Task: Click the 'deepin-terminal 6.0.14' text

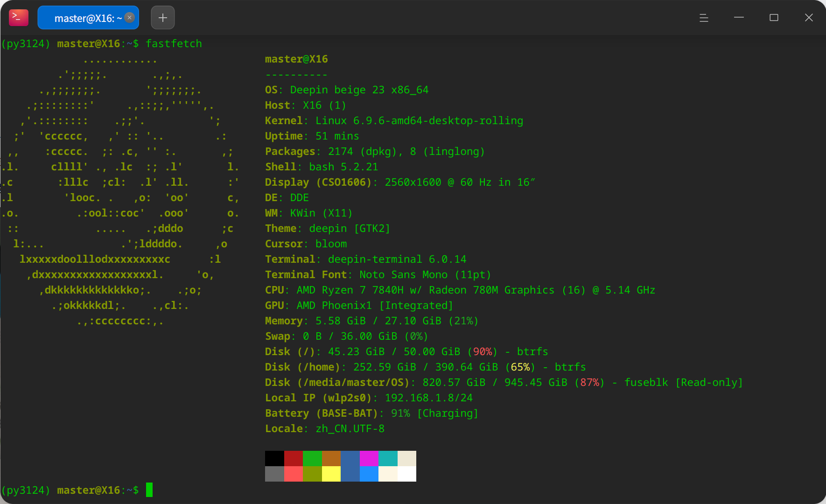Action: tap(397, 259)
